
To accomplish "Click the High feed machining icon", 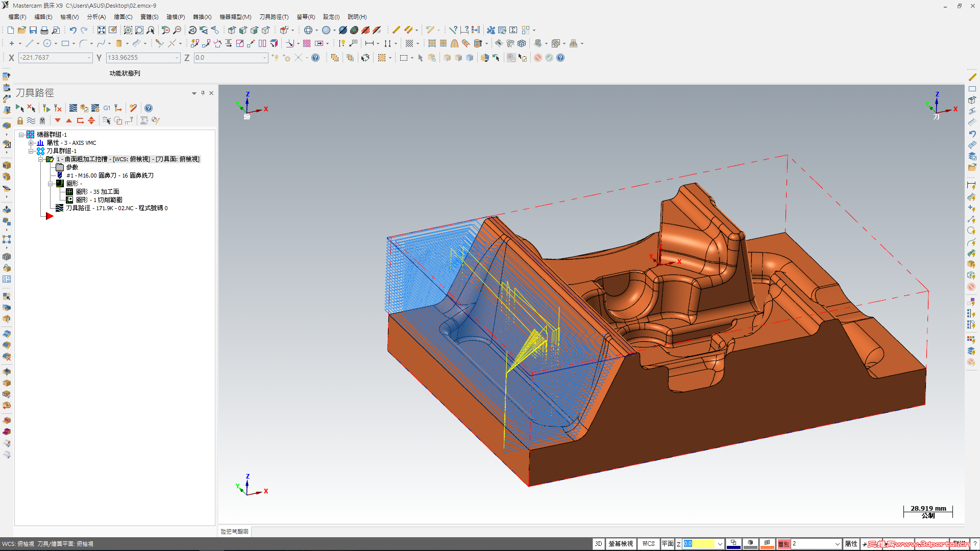I will pyautogui.click(x=118, y=108).
